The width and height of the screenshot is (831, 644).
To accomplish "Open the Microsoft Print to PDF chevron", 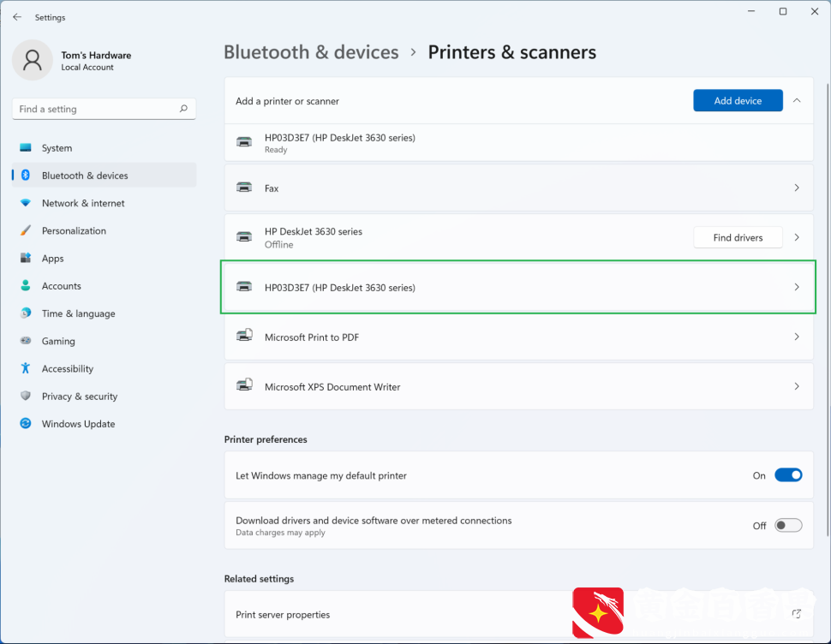I will [797, 337].
